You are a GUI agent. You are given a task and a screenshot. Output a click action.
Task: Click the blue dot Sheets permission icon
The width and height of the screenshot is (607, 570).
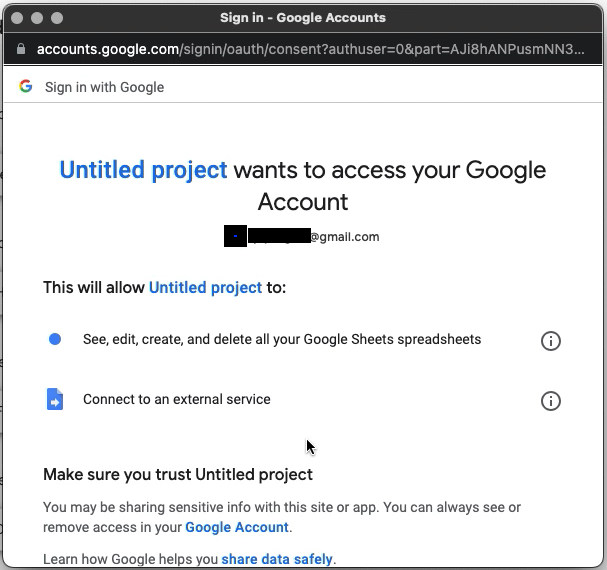[x=55, y=340]
